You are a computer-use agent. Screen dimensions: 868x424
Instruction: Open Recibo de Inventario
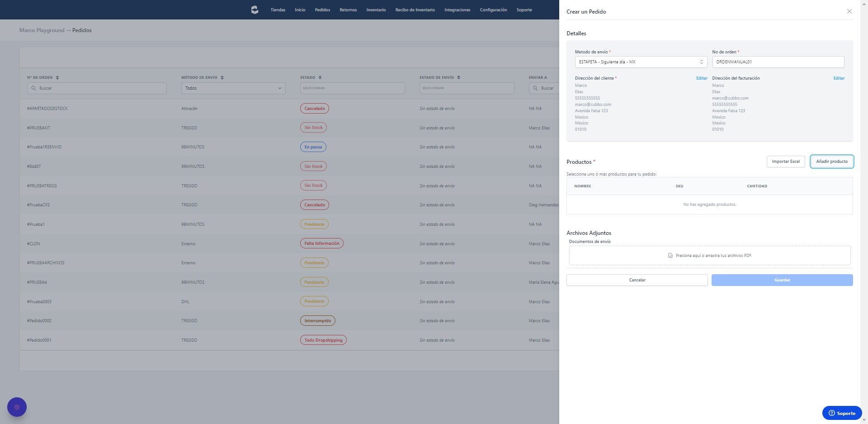coord(415,10)
